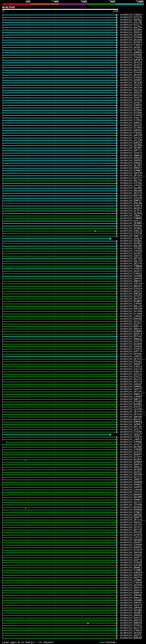Select label UniRef100_P29250
Screen dimensions: 146x644
pos(131,432)
